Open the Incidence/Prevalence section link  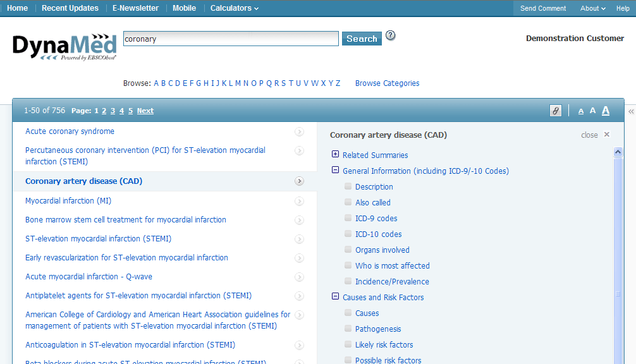(x=392, y=282)
